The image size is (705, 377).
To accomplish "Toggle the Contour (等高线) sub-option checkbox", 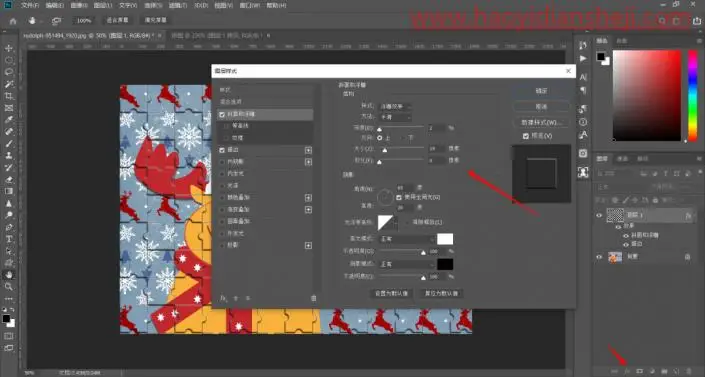I will [x=227, y=126].
